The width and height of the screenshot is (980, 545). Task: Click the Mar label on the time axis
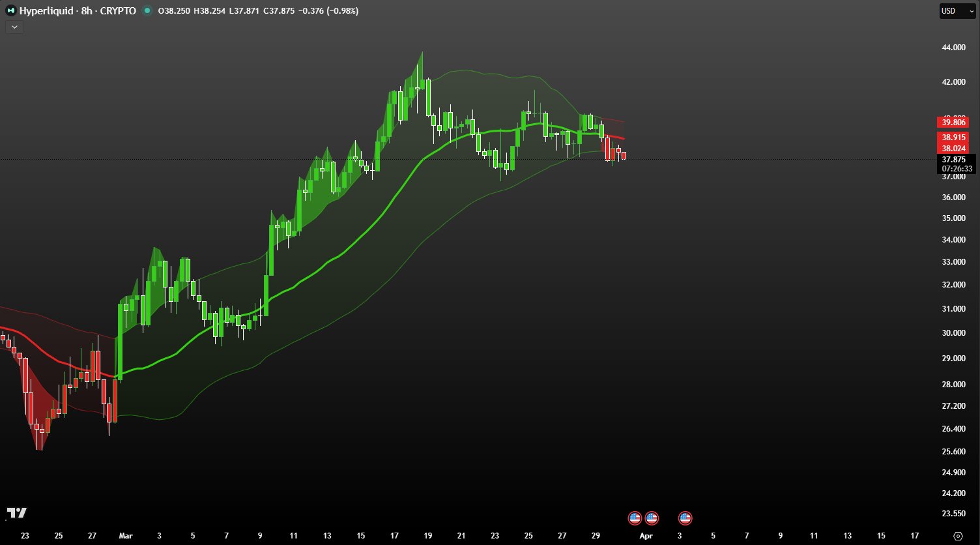pos(126,536)
